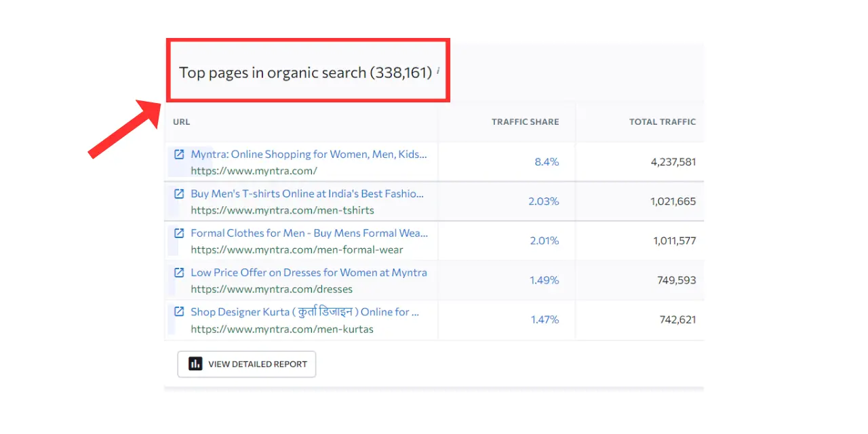Click the 749,593 total traffic value

click(x=677, y=280)
